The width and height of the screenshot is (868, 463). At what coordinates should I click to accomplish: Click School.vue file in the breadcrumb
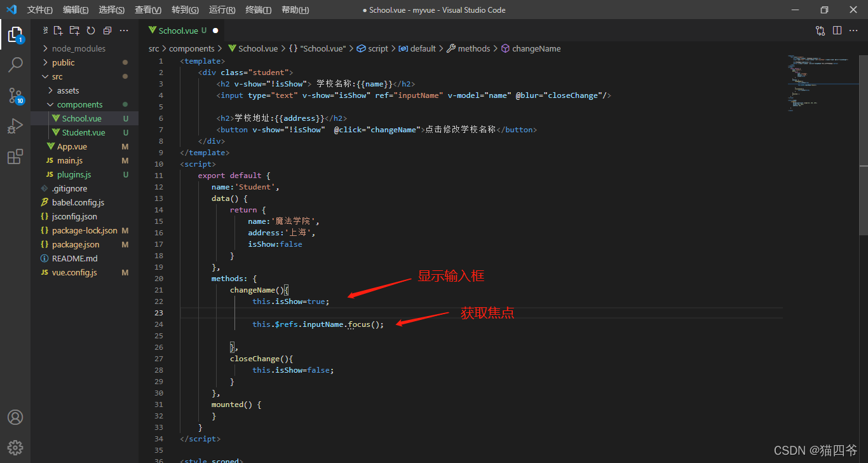[252, 48]
